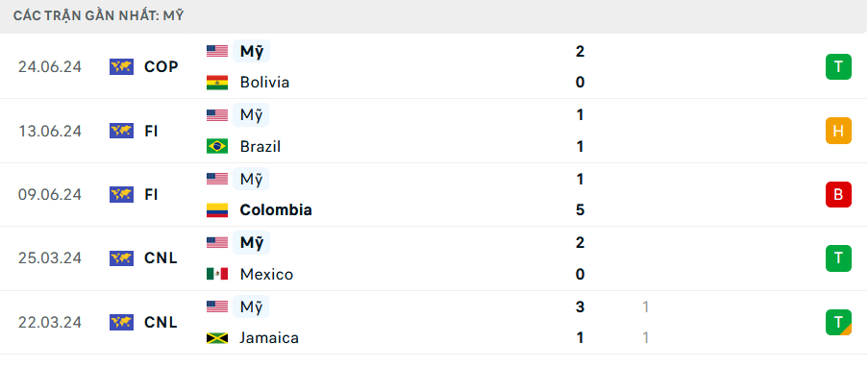Viewport: 868px width, 367px height.
Task: Open the 24.06.24 match row date
Action: point(50,67)
